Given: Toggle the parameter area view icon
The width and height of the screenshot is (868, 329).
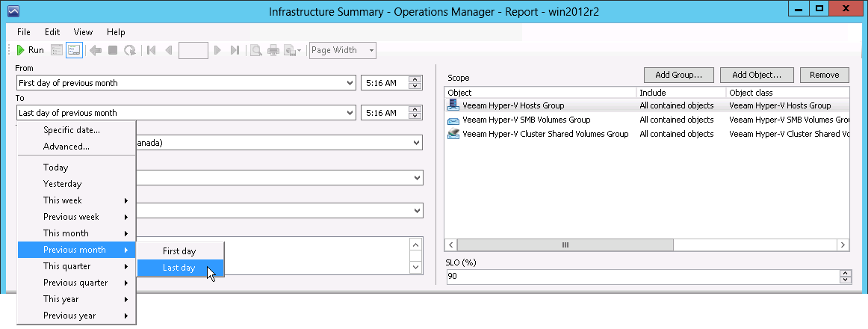Looking at the screenshot, I should [x=74, y=50].
